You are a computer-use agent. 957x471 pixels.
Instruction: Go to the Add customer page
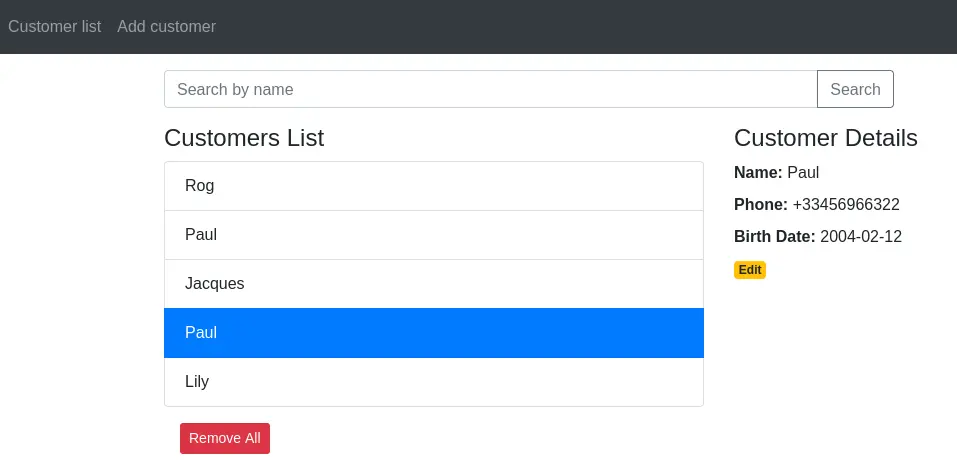[166, 27]
